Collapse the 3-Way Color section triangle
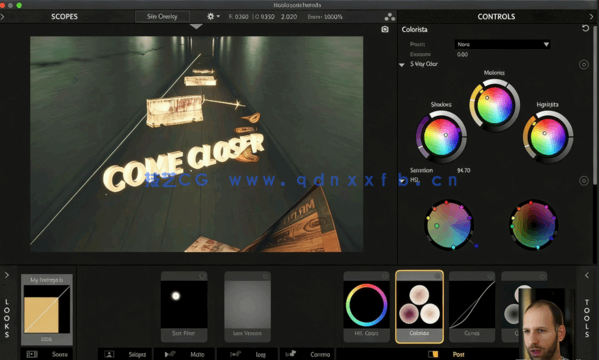Viewport: 599px width, 360px height. coord(401,65)
